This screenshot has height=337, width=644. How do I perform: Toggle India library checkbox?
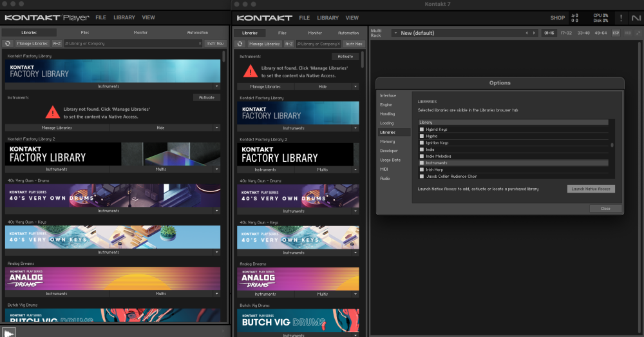421,149
